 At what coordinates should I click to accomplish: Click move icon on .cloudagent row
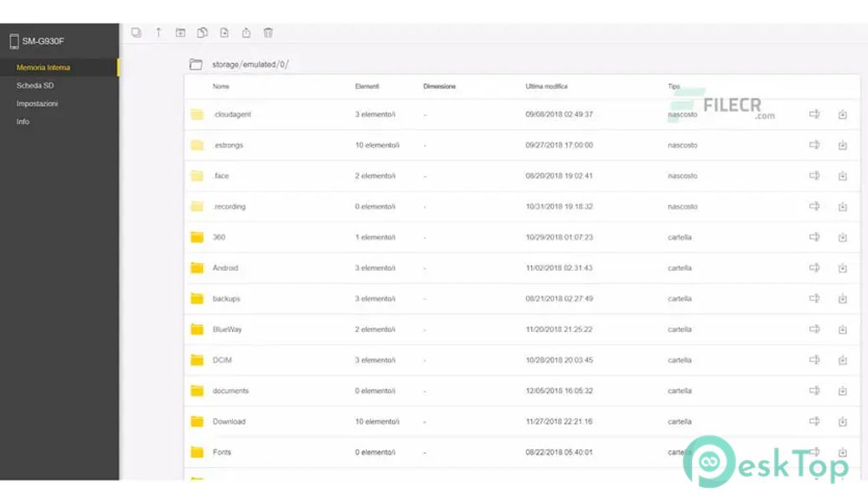point(814,114)
